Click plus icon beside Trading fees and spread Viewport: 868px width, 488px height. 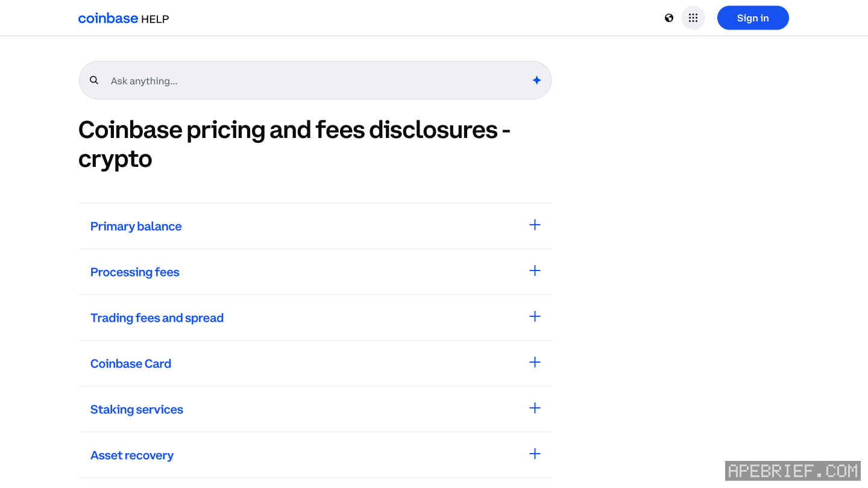(535, 316)
